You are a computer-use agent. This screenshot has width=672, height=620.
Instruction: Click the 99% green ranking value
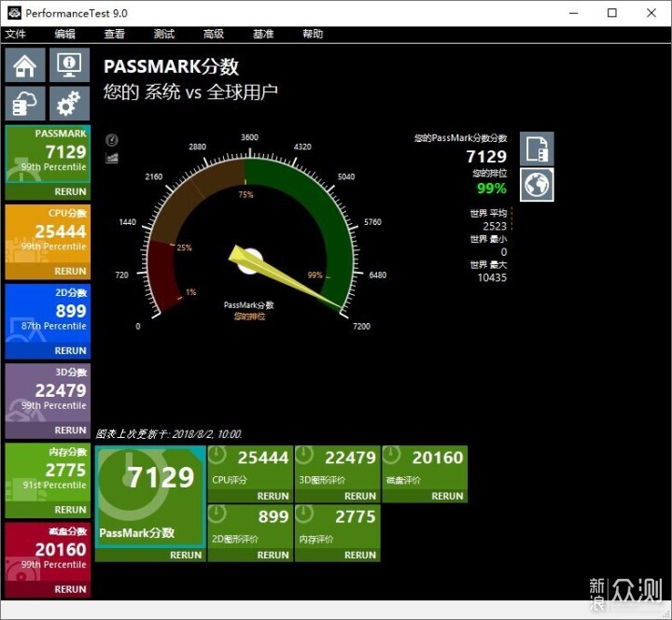click(492, 189)
